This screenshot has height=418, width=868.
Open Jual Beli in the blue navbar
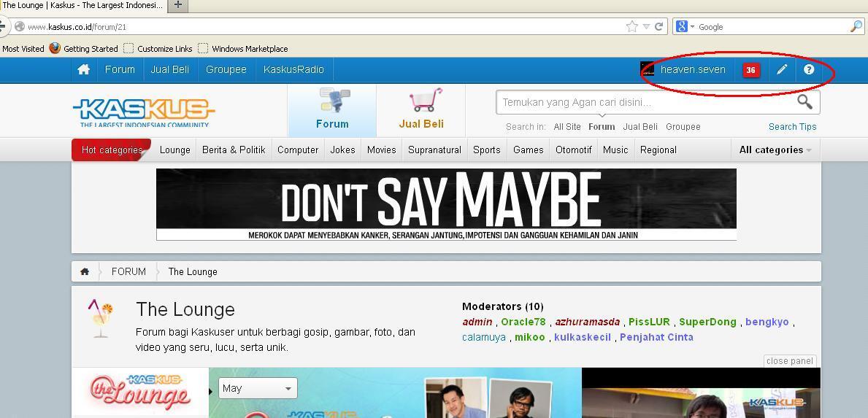170,70
